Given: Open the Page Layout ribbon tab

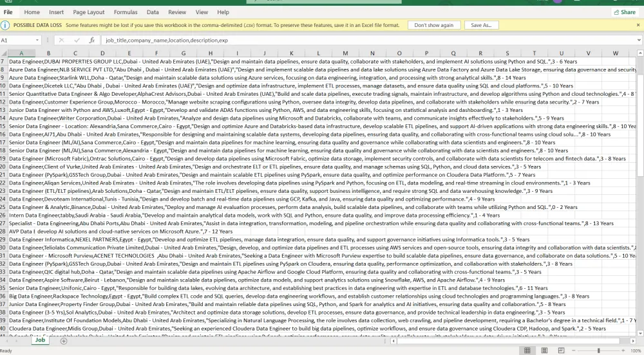Looking at the screenshot, I should coord(89,12).
